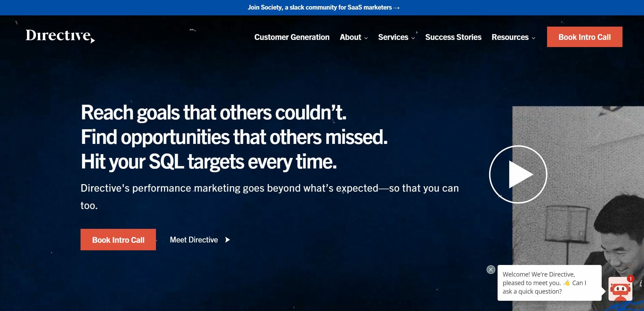Click the headline "Reach goals that others couldn't."

coord(214,113)
